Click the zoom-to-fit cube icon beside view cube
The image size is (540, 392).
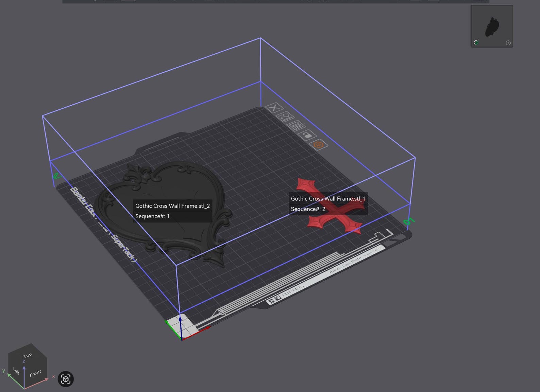point(66,379)
